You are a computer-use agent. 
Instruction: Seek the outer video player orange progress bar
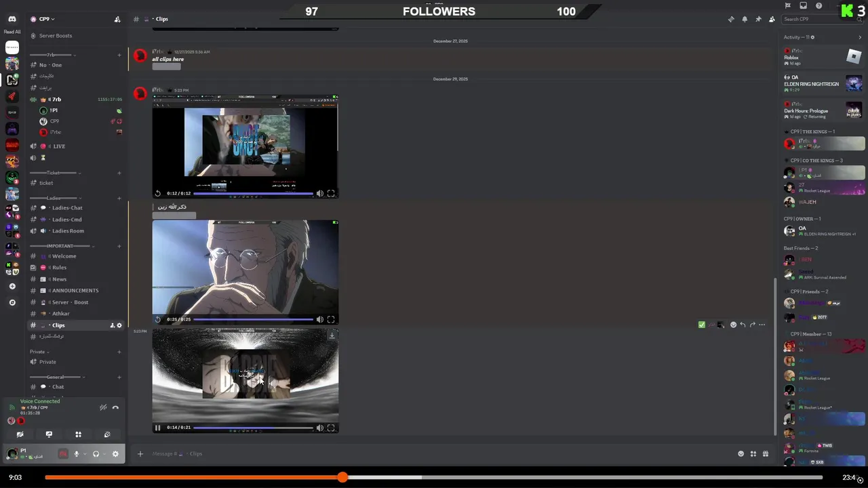coord(434,477)
